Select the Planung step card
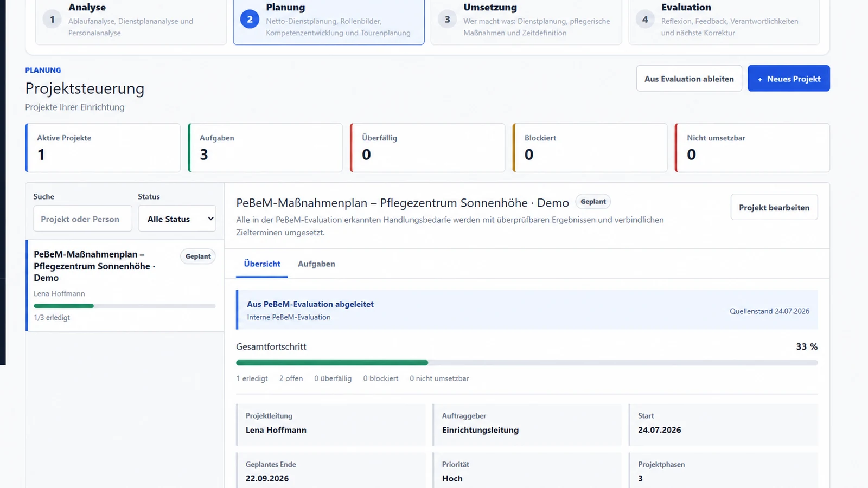 tap(329, 22)
